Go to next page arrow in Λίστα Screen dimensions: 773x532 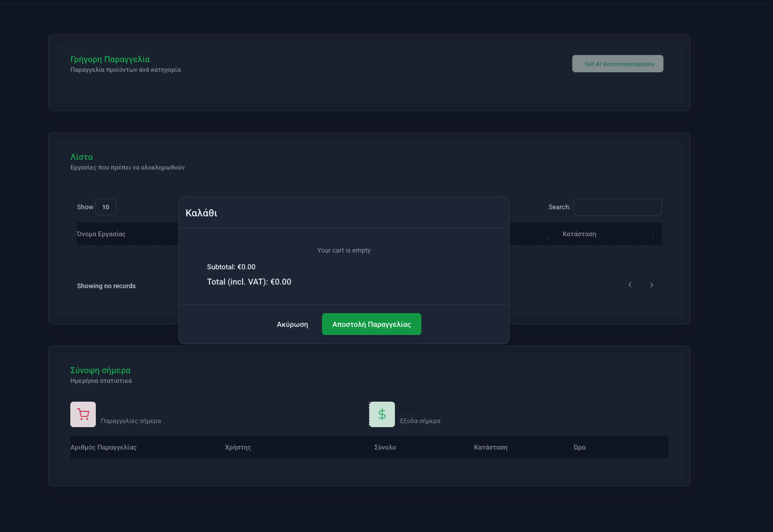point(651,285)
